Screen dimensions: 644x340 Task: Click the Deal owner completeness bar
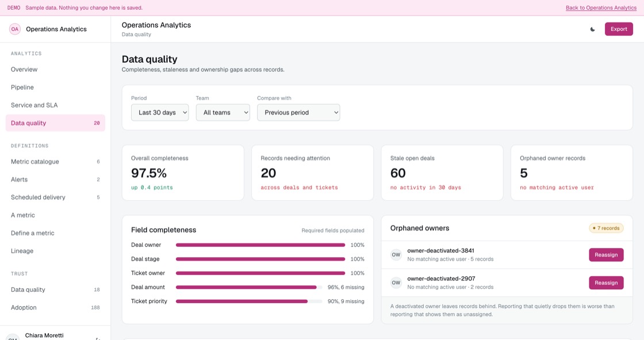pos(260,245)
